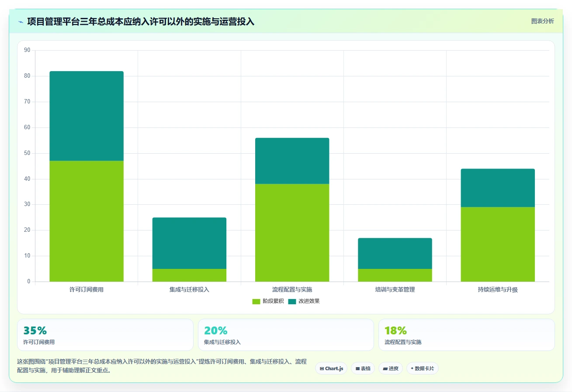This screenshot has height=392, width=572.
Task: Open the 35% 许可订阅费用 data card
Action: tap(105, 335)
